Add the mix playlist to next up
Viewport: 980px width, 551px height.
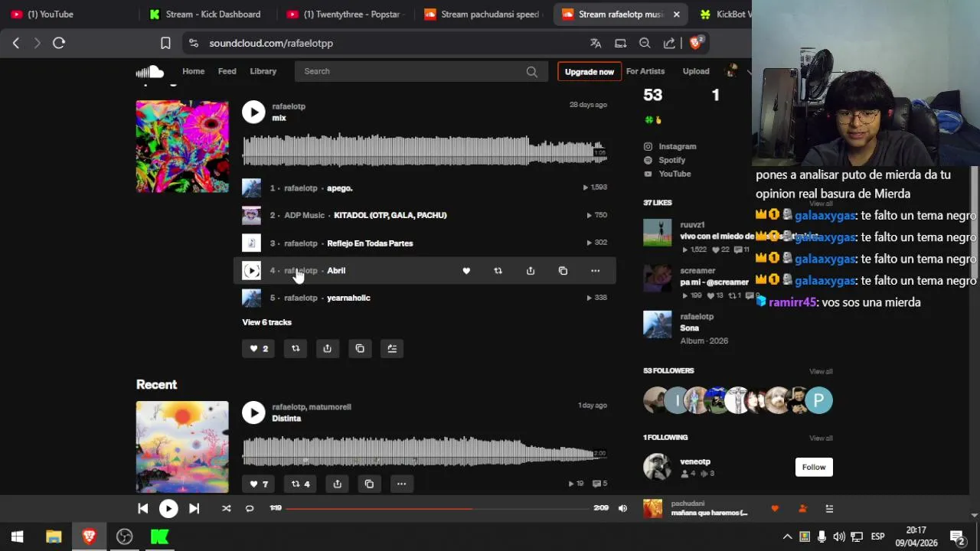(x=392, y=348)
